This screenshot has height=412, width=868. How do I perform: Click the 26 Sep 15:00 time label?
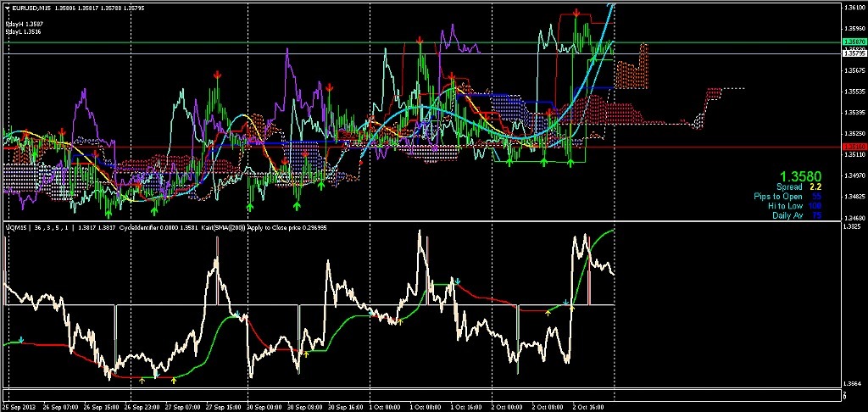[102, 407]
